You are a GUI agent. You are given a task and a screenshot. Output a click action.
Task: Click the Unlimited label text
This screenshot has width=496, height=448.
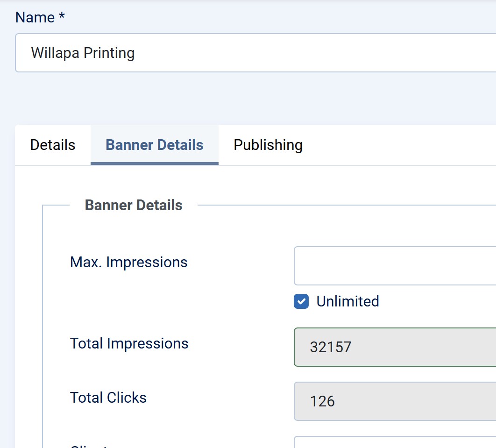pyautogui.click(x=347, y=301)
